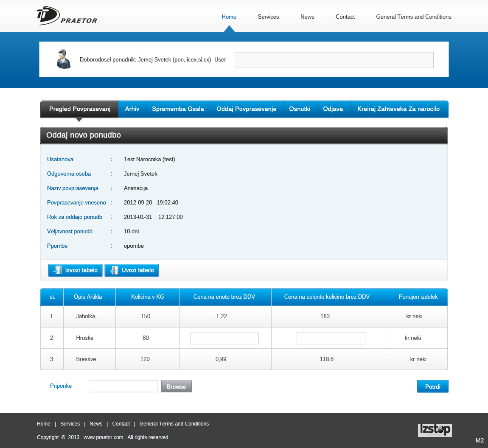This screenshot has height=448, width=488.
Task: Confirm the form with Potrdi button
Action: tap(432, 386)
